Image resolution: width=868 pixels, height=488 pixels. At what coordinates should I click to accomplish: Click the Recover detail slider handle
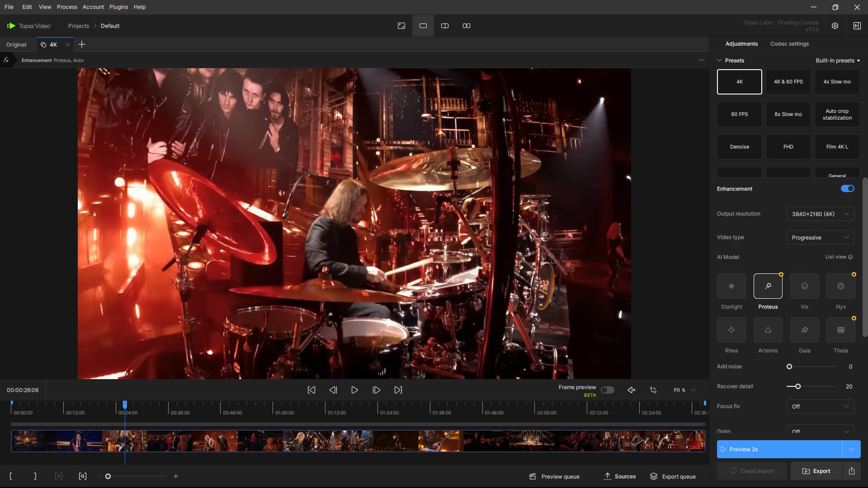pos(798,386)
